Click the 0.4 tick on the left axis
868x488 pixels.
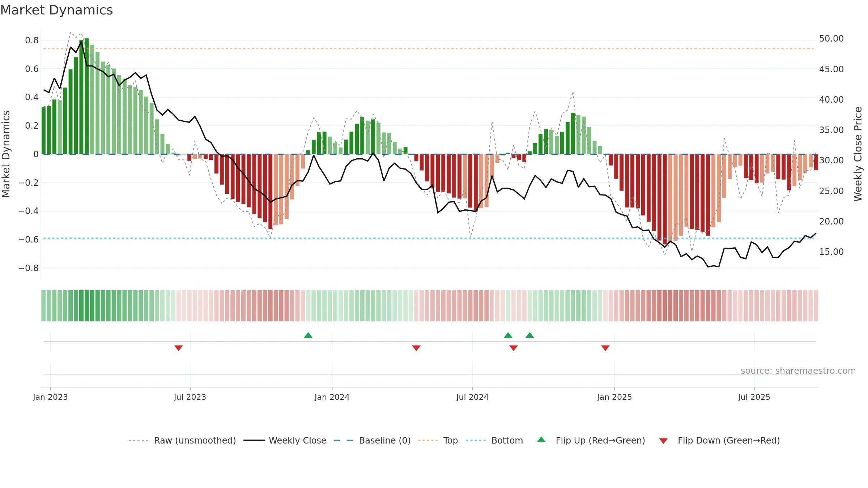coord(32,97)
